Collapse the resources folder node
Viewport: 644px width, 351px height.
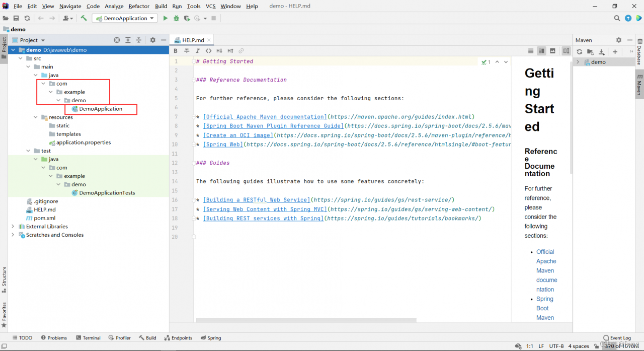point(36,117)
